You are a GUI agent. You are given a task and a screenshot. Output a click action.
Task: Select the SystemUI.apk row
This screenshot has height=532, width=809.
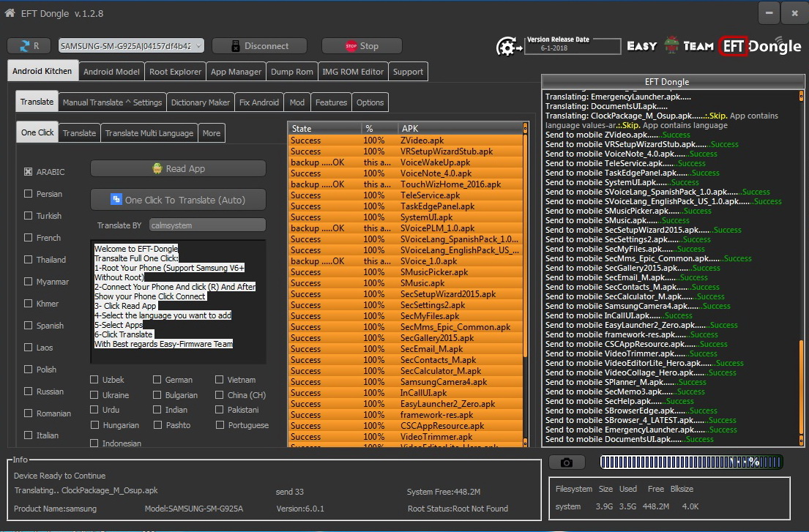(x=406, y=217)
